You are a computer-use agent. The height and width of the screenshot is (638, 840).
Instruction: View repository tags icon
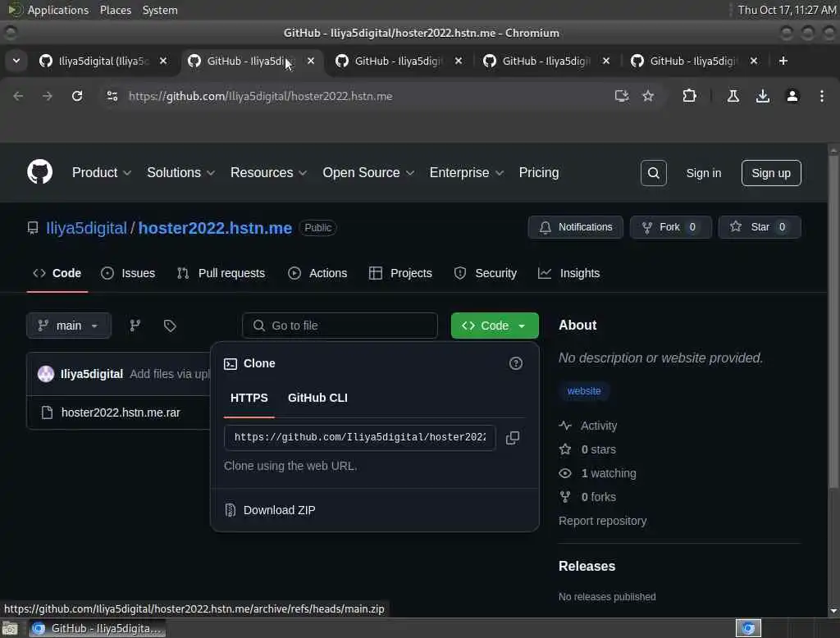[170, 326]
